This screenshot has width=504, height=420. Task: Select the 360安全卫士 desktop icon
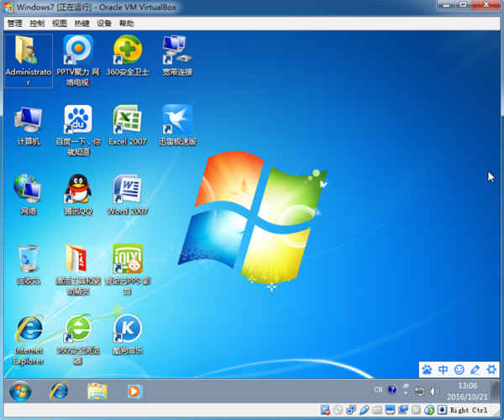click(127, 50)
